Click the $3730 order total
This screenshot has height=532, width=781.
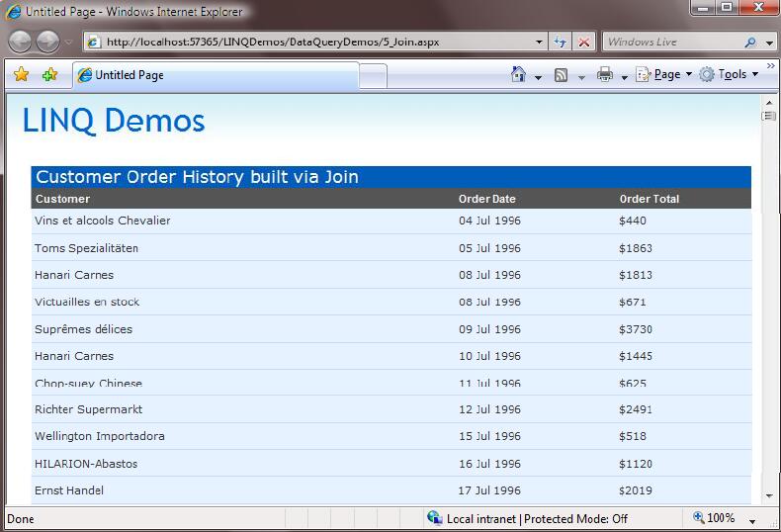(636, 329)
